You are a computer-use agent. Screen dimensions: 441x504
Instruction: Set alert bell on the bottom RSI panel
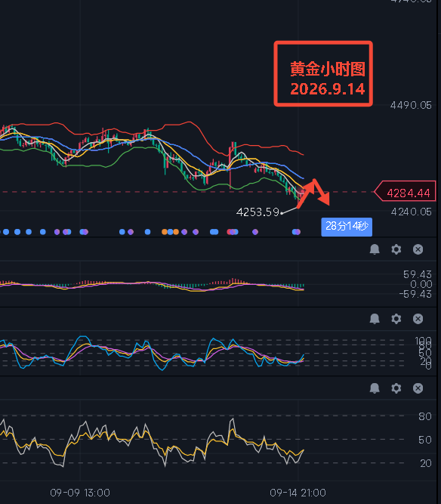(x=375, y=388)
